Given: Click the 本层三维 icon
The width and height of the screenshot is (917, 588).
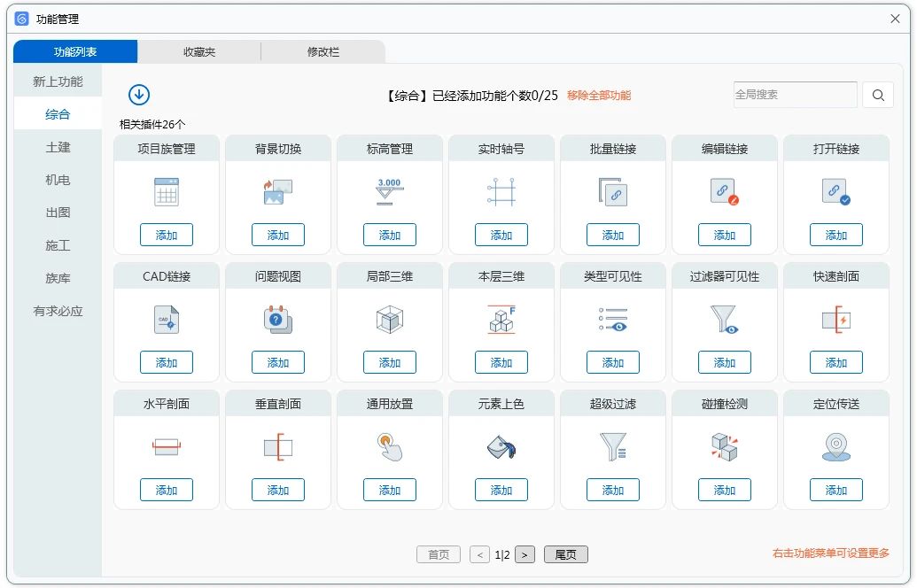Looking at the screenshot, I should pos(501,320).
